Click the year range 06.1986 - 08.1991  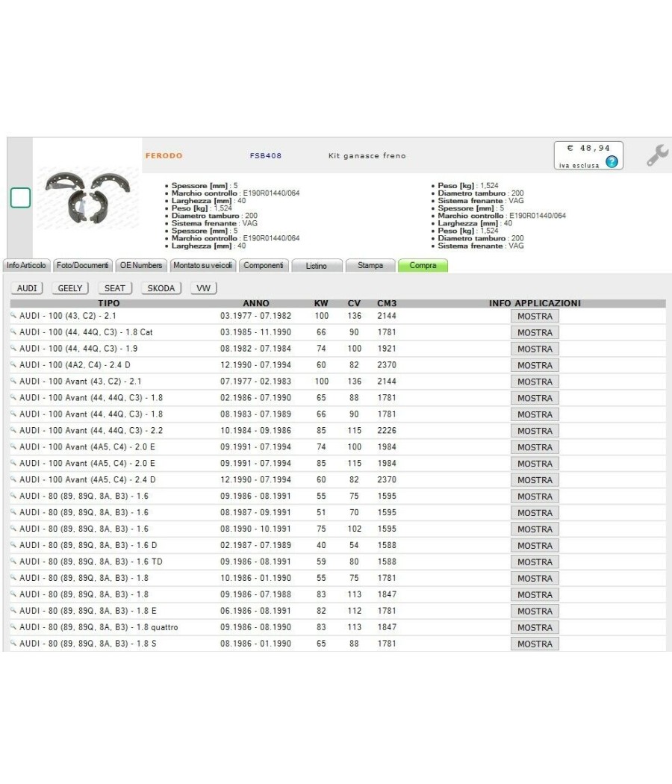tap(255, 611)
